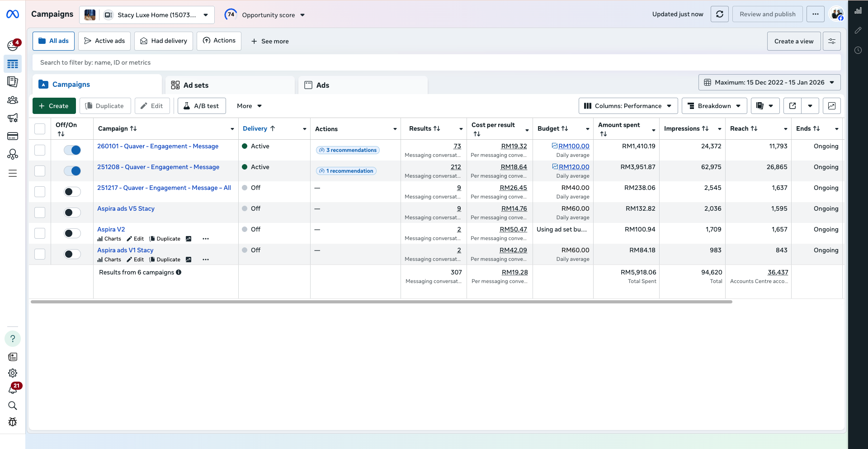
Task: Toggle off the 260101 Quaver campaign
Action: pyautogui.click(x=72, y=150)
